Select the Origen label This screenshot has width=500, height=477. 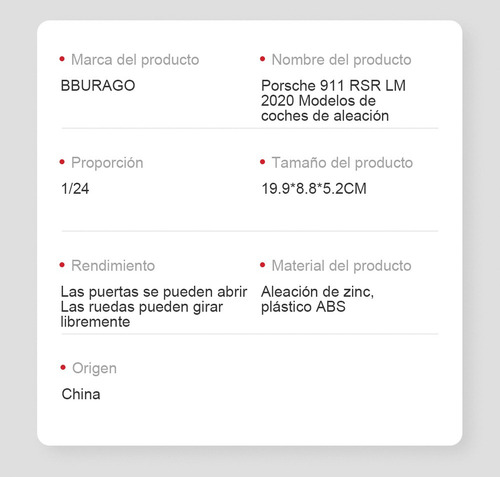click(x=94, y=369)
